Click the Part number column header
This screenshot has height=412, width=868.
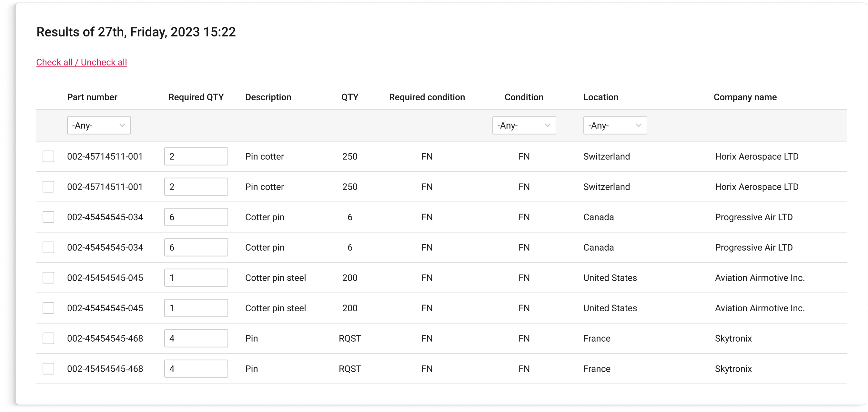pyautogui.click(x=92, y=97)
